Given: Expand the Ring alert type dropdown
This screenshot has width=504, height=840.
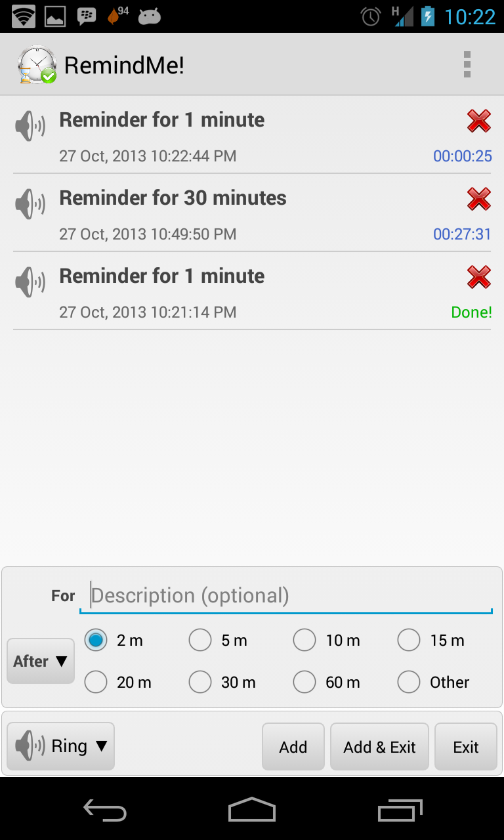Looking at the screenshot, I should point(61,746).
